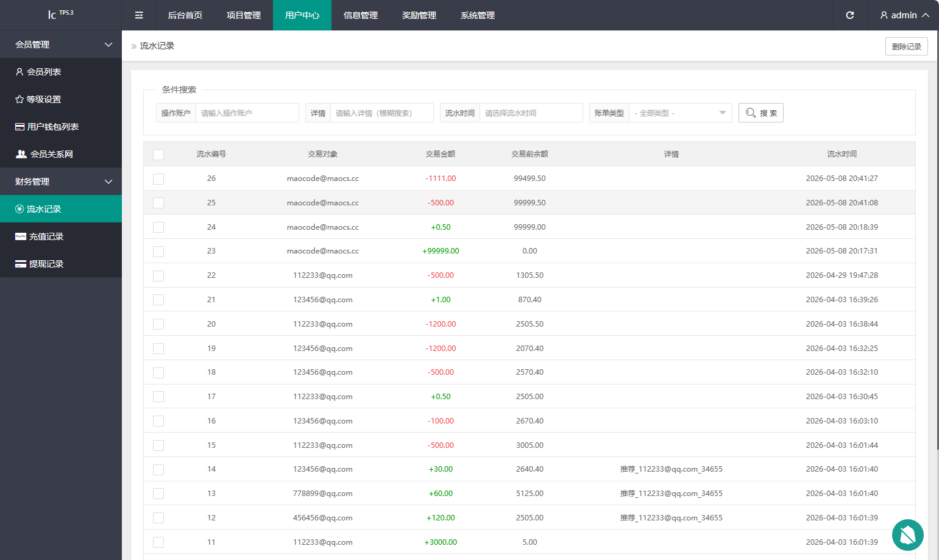Screen dimensions: 939x560
Task: Click the 流水编号 column header
Action: click(211, 154)
